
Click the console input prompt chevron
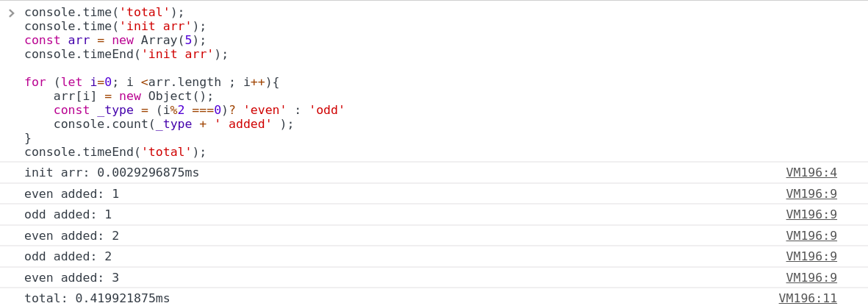coord(11,13)
